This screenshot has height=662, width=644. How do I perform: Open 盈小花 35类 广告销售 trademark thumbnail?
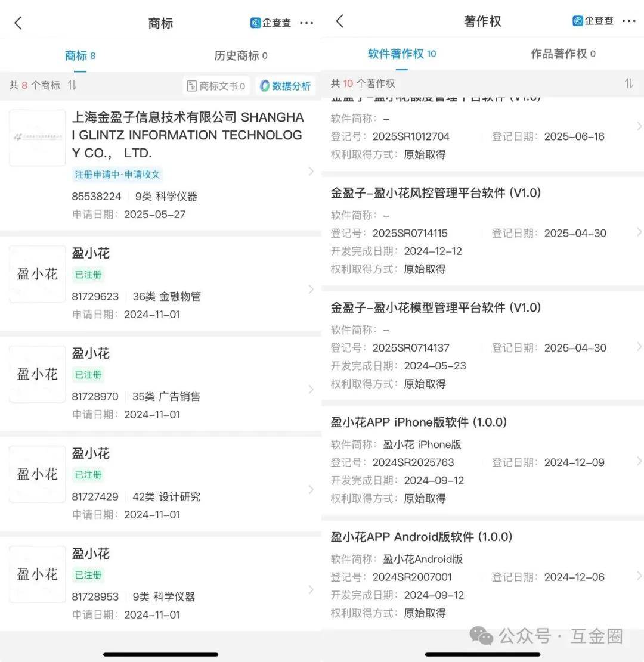(x=37, y=374)
